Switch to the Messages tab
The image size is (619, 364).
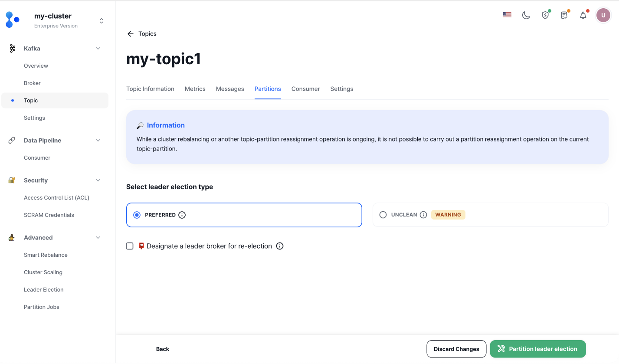click(230, 89)
